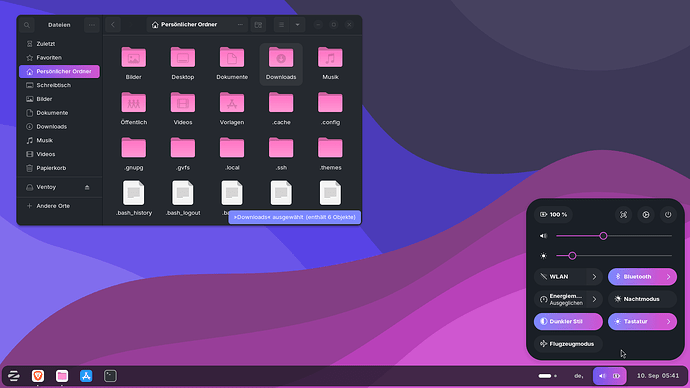The width and height of the screenshot is (690, 388).
Task: Enable Flugzeugmodus
Action: point(568,344)
